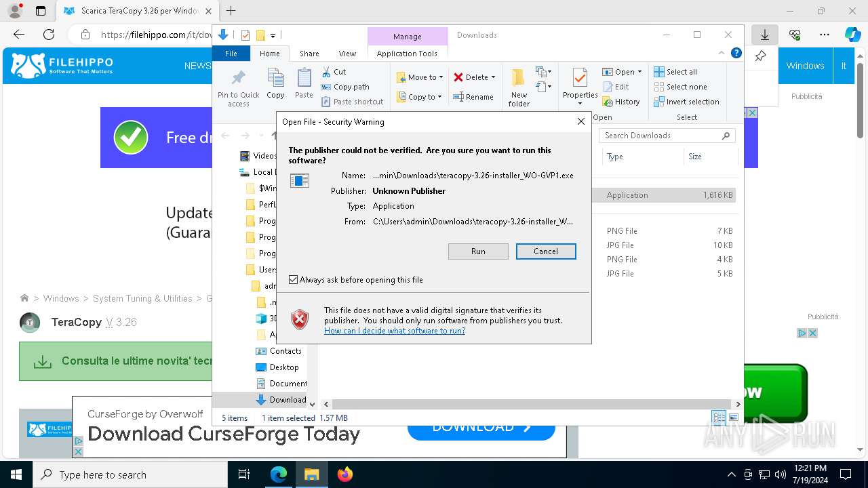This screenshot has height=488, width=868.
Task: Open a new tab in Edge
Action: click(231, 11)
